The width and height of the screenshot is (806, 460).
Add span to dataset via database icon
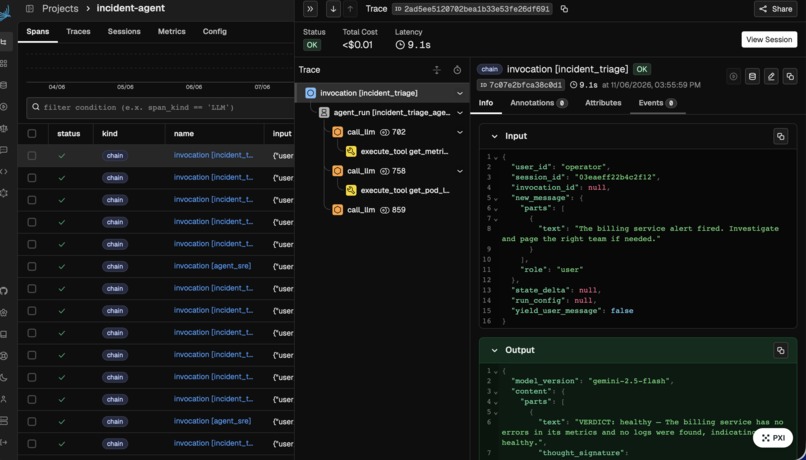click(x=753, y=77)
